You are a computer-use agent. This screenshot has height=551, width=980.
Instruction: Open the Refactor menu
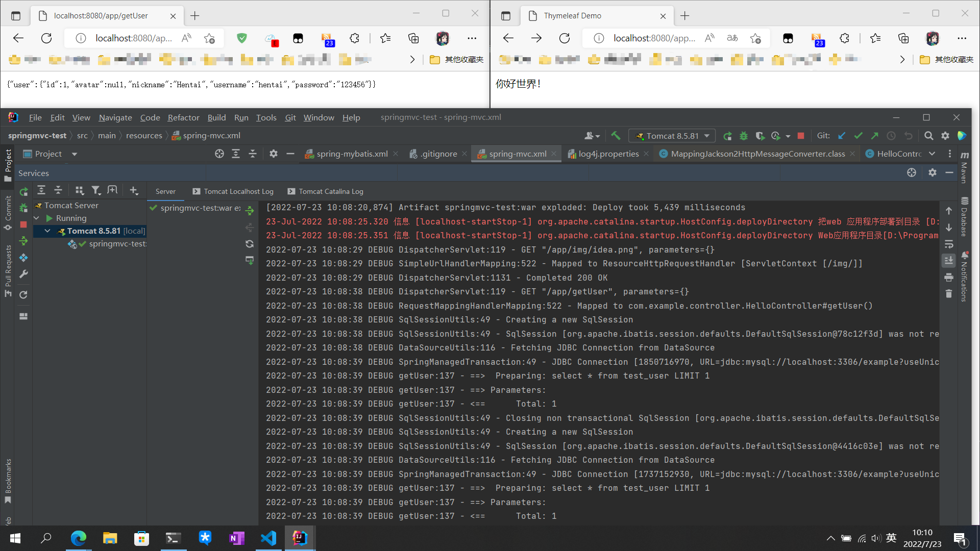[183, 118]
